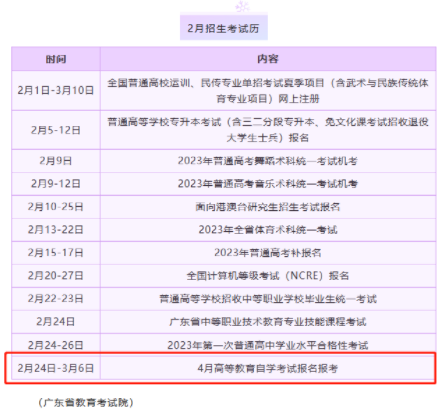Select the date cell '2月1日-3月10日'
Viewport: 442px width, 413px height.
click(x=56, y=90)
